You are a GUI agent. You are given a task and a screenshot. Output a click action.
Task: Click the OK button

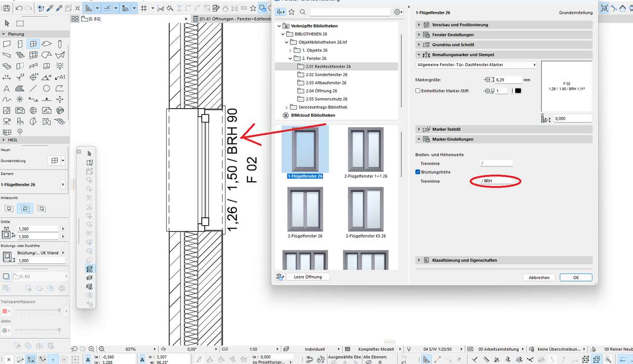[x=576, y=278]
